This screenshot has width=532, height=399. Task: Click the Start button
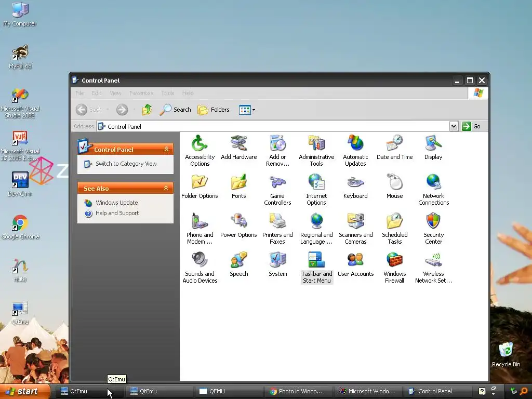pos(25,391)
